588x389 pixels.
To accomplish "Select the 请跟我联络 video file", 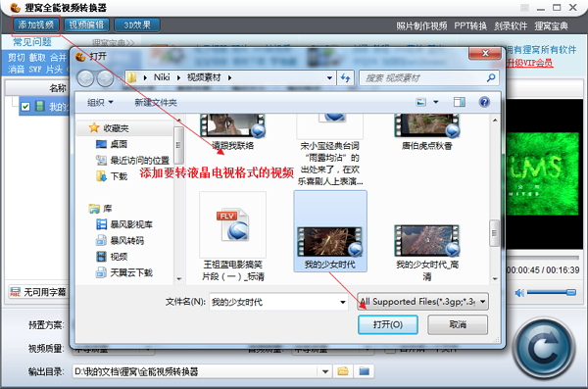I will coord(232,131).
